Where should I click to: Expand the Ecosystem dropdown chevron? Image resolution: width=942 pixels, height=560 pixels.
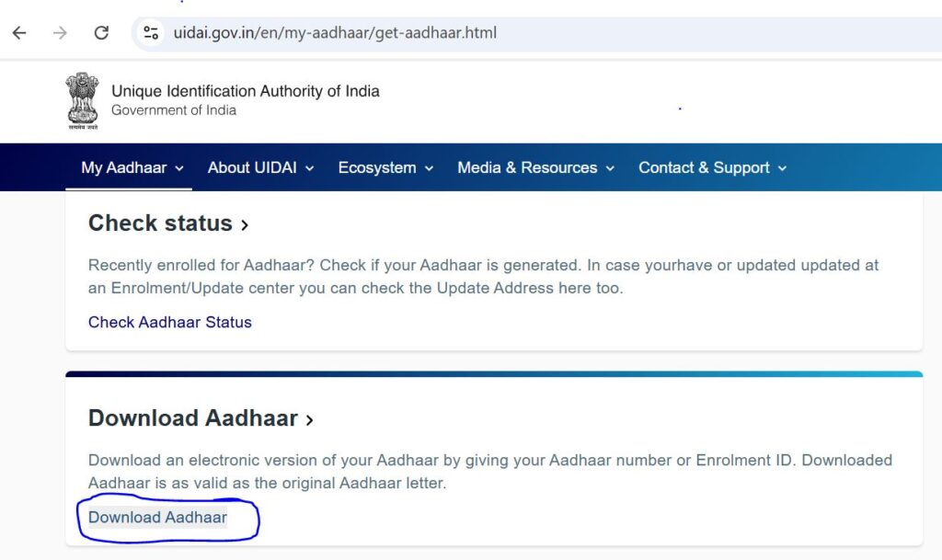pos(429,168)
